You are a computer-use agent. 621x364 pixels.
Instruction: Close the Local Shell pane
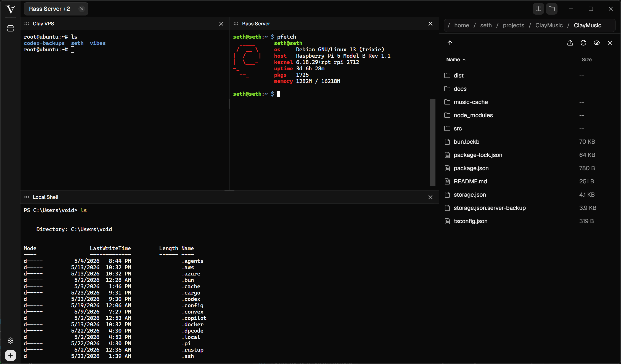pyautogui.click(x=430, y=197)
